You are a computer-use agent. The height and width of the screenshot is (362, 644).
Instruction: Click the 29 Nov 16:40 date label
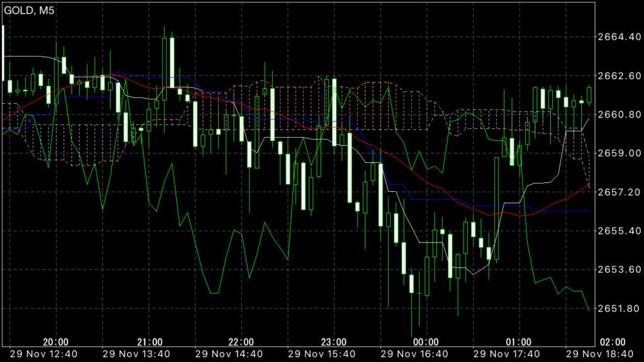pyautogui.click(x=414, y=354)
